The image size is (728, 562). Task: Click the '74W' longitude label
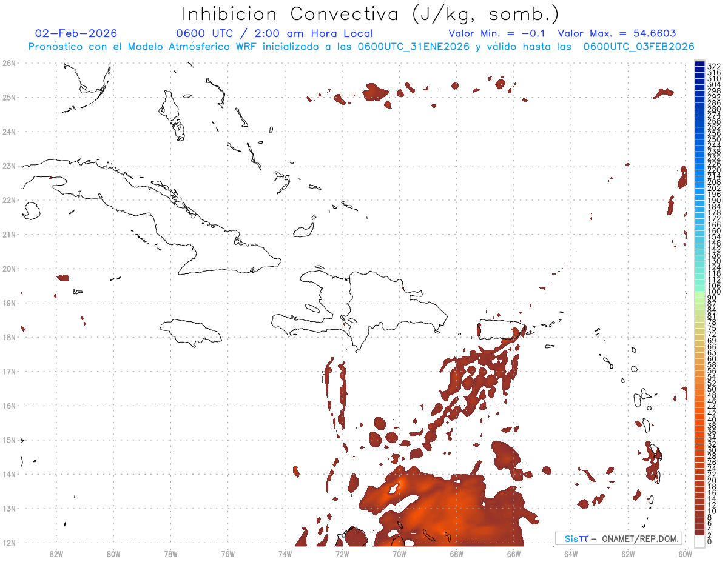pyautogui.click(x=285, y=554)
